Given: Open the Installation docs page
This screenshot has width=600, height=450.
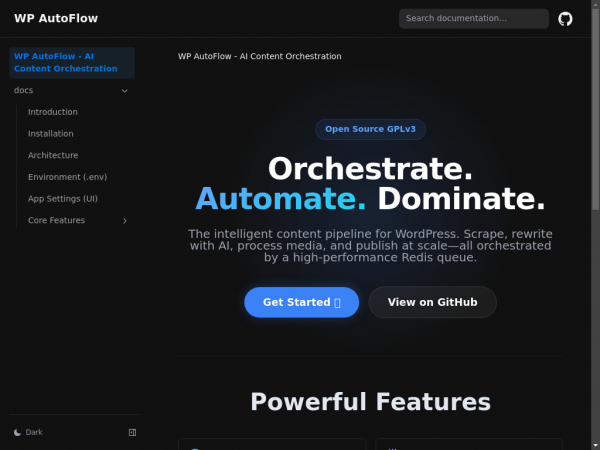Looking at the screenshot, I should click(51, 134).
